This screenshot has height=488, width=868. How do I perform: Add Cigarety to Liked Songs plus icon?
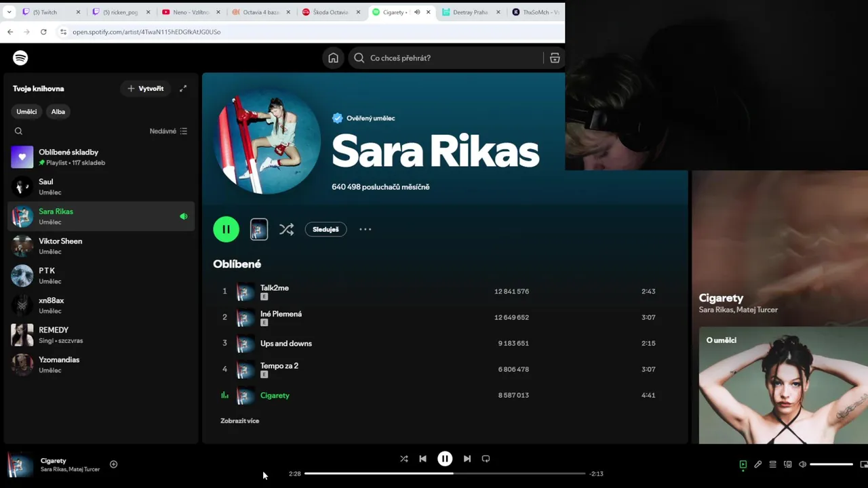click(x=113, y=464)
